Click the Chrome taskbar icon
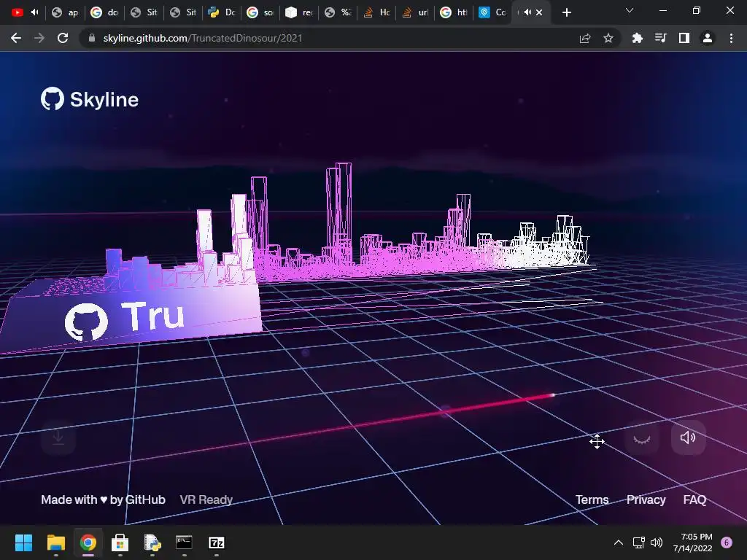Viewport: 747px width, 560px height. 88,542
